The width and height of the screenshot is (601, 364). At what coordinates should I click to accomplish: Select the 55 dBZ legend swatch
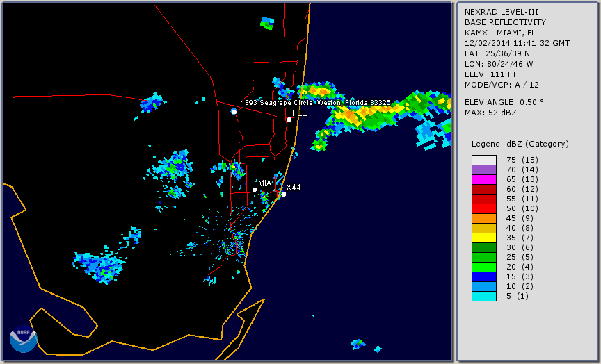point(484,199)
